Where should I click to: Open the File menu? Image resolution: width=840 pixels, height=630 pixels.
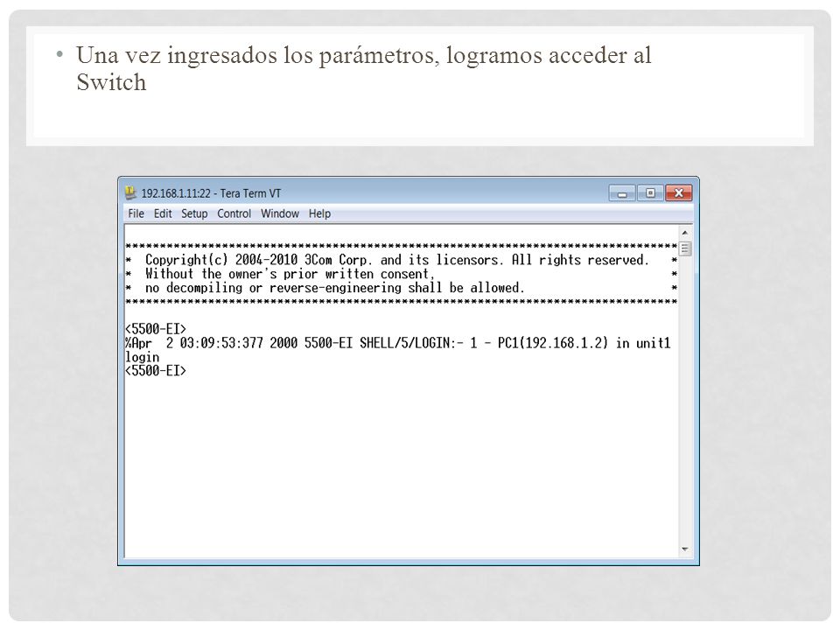(x=136, y=213)
